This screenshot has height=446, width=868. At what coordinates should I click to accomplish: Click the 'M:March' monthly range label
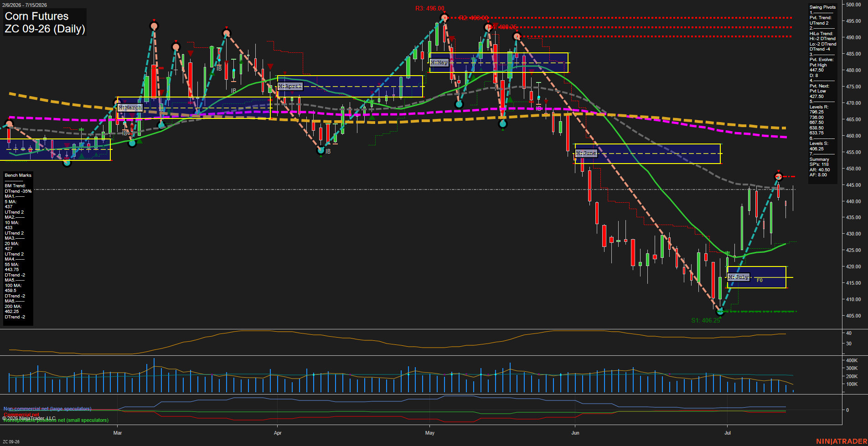130,108
